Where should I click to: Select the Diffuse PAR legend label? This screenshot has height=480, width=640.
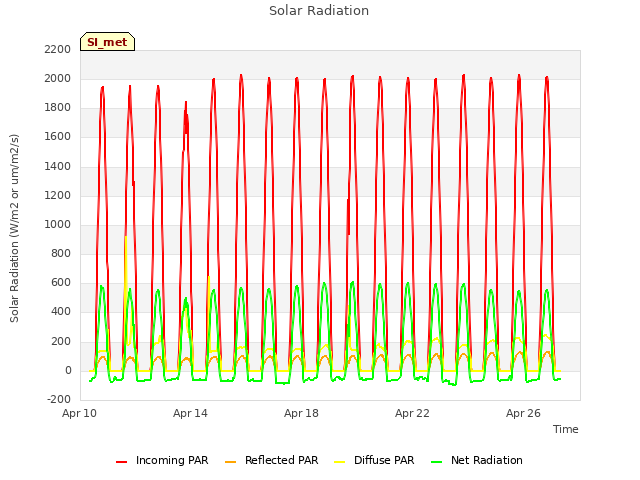[384, 460]
